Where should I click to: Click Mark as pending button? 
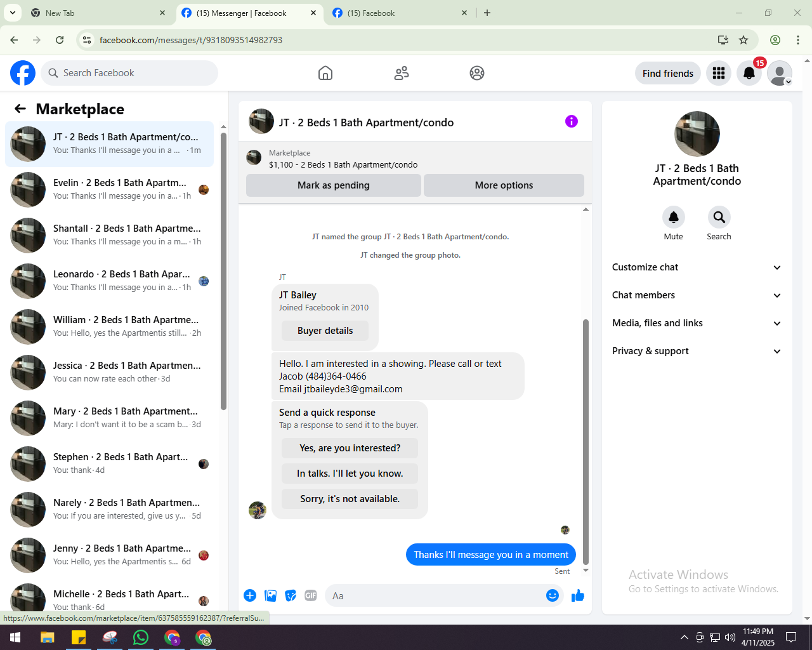click(334, 185)
